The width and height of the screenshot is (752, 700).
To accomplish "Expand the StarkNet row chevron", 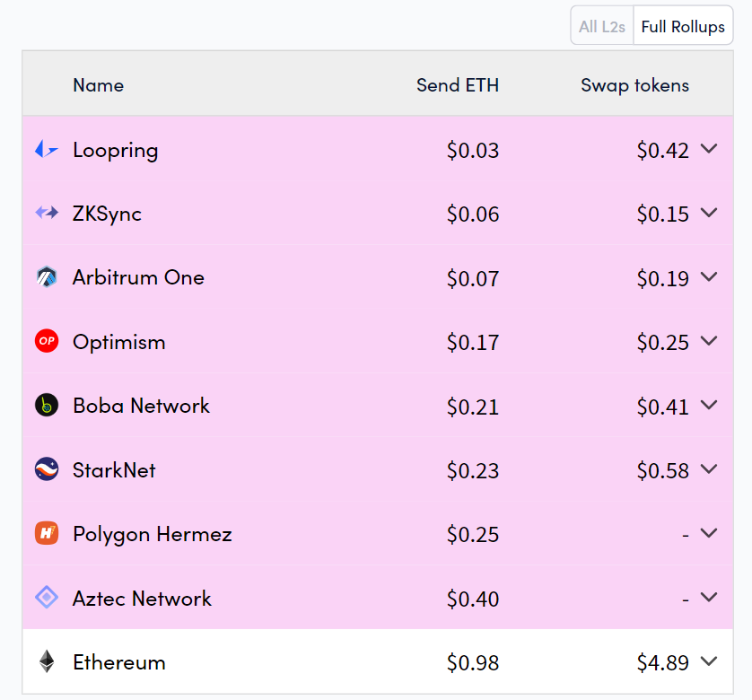I will pos(709,469).
